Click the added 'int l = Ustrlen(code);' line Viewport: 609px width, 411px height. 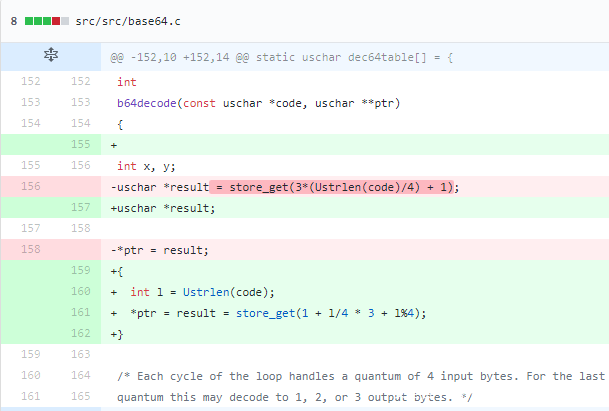click(x=202, y=291)
